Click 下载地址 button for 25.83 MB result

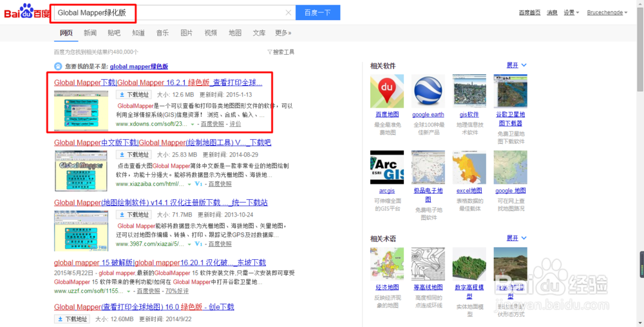[x=134, y=155]
